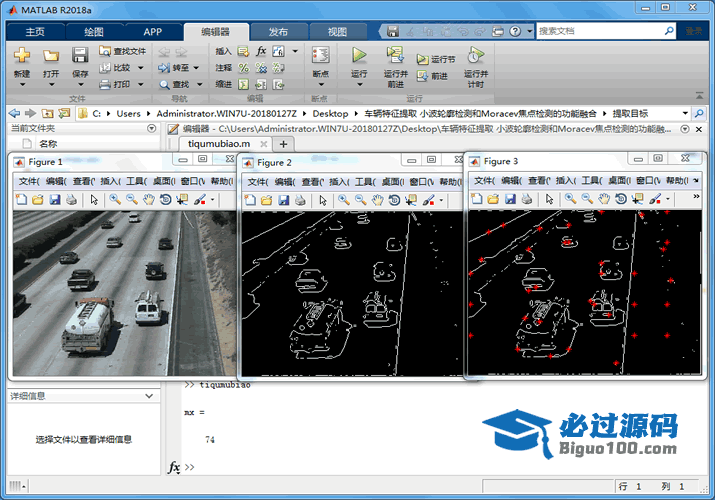The width and height of the screenshot is (715, 500).
Task: Click address bar search magnifier icon
Action: tap(699, 113)
